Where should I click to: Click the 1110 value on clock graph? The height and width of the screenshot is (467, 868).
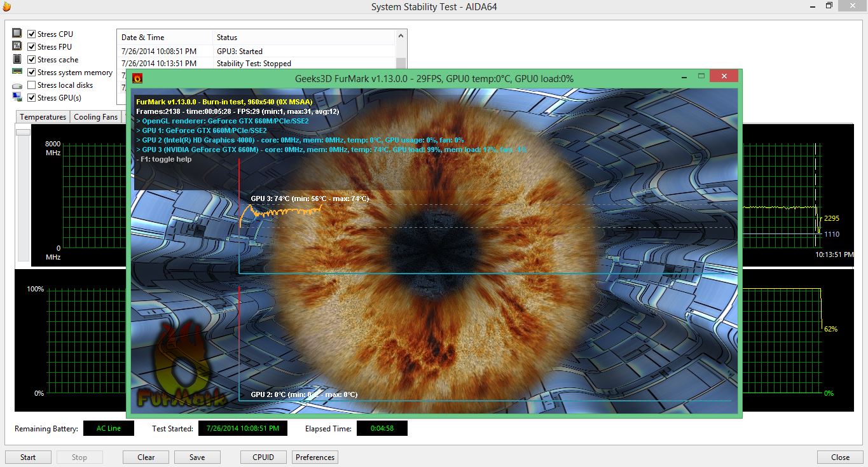point(832,234)
